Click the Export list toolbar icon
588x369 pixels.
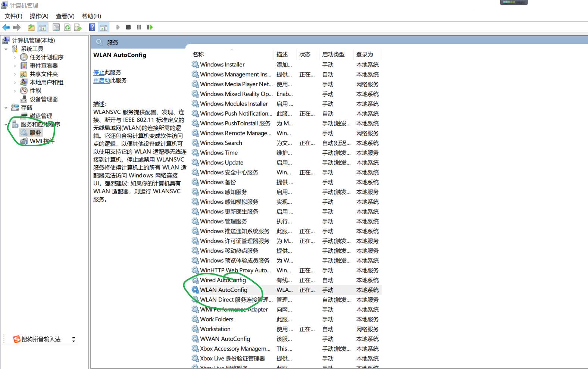(78, 27)
